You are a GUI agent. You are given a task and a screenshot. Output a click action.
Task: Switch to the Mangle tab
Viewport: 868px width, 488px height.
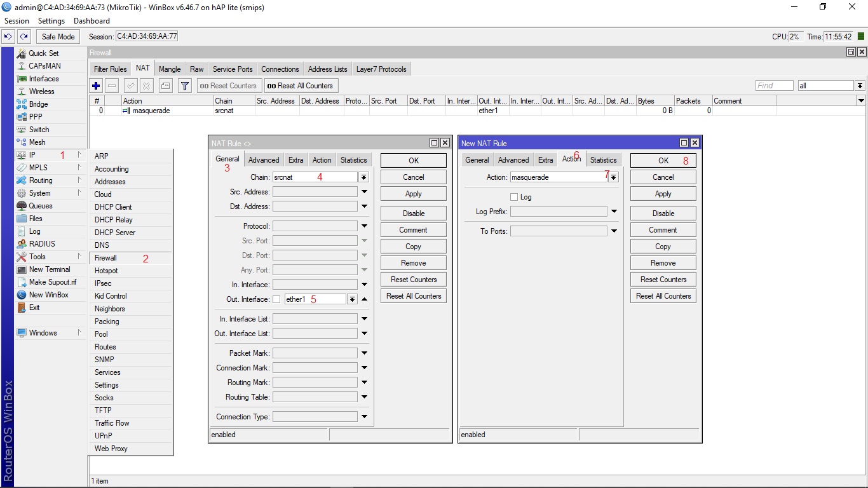coord(170,69)
